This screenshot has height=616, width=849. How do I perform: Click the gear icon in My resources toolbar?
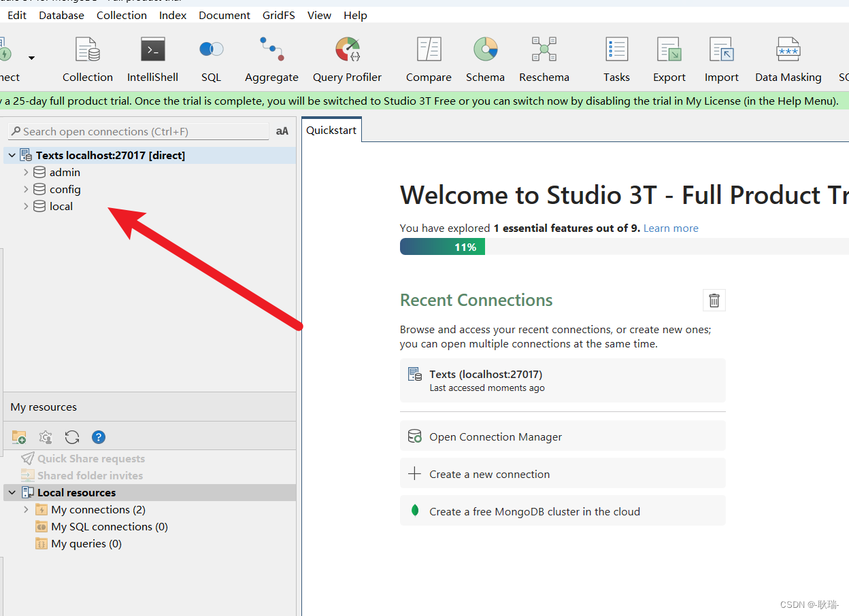pos(46,437)
